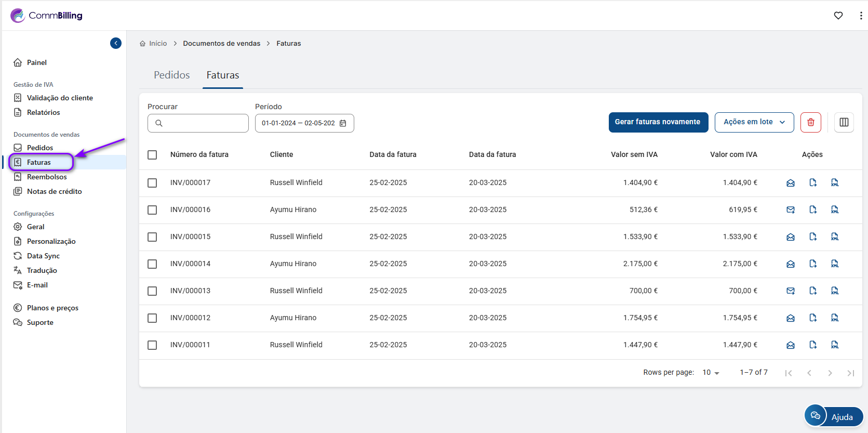Image resolution: width=868 pixels, height=433 pixels.
Task: Go to Início in the breadcrumb
Action: coord(157,44)
